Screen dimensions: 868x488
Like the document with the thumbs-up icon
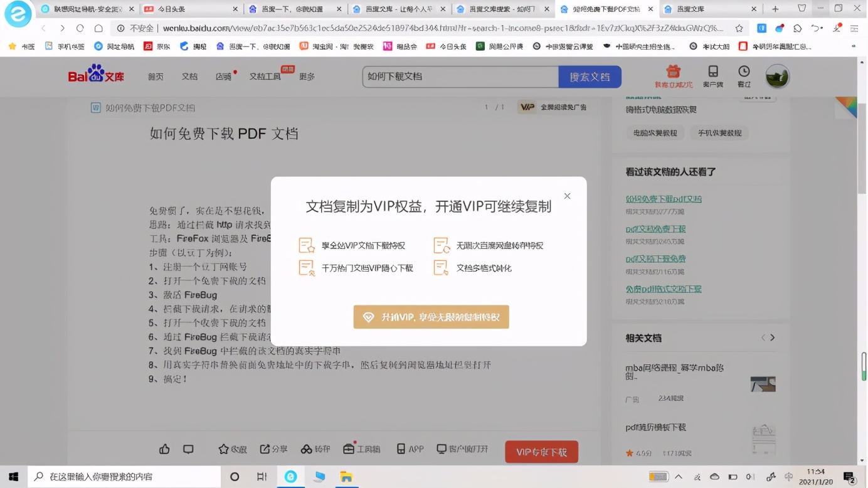coord(164,449)
